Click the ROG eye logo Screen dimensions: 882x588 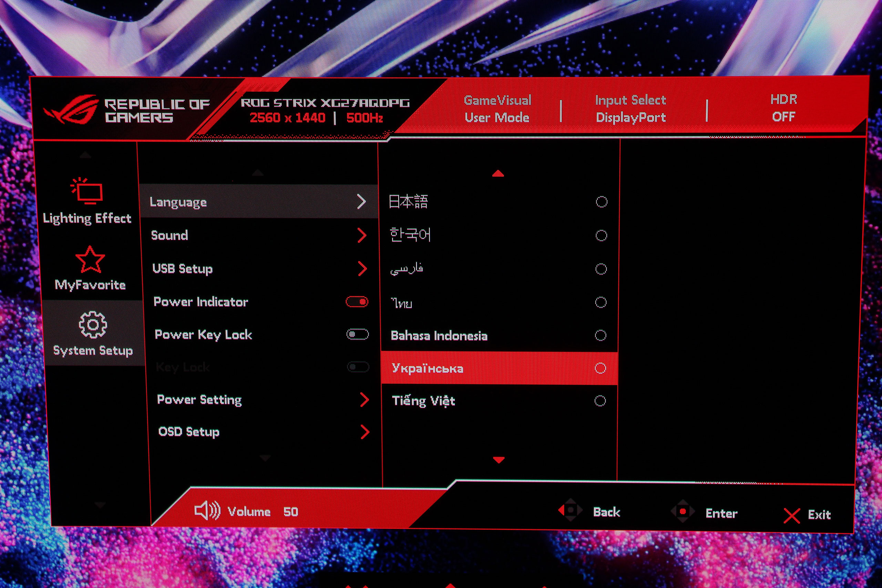(x=72, y=110)
